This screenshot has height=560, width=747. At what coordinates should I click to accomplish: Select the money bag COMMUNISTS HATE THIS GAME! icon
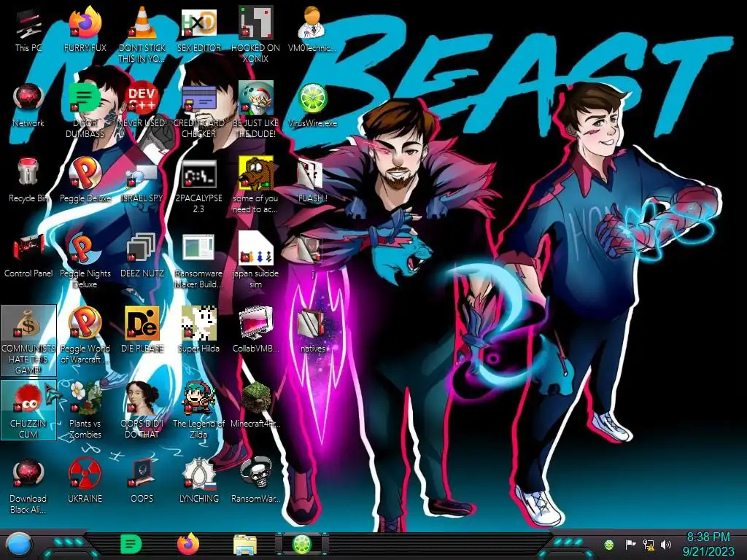click(28, 341)
